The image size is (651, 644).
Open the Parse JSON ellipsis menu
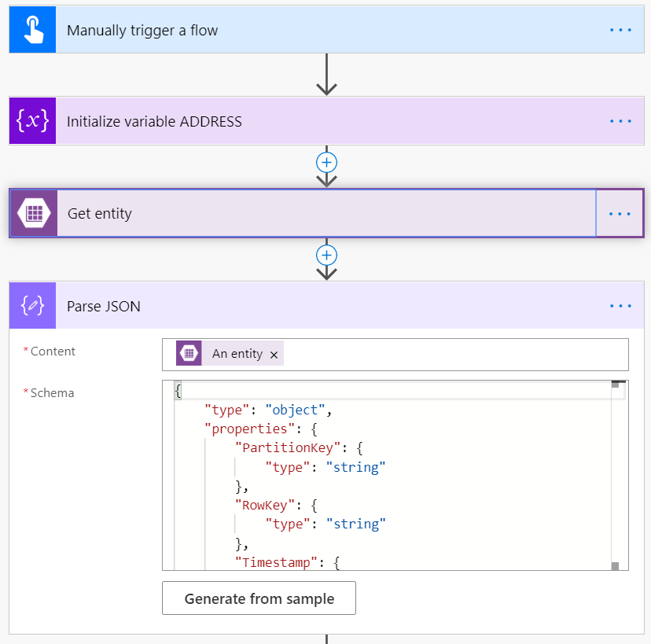(x=620, y=306)
